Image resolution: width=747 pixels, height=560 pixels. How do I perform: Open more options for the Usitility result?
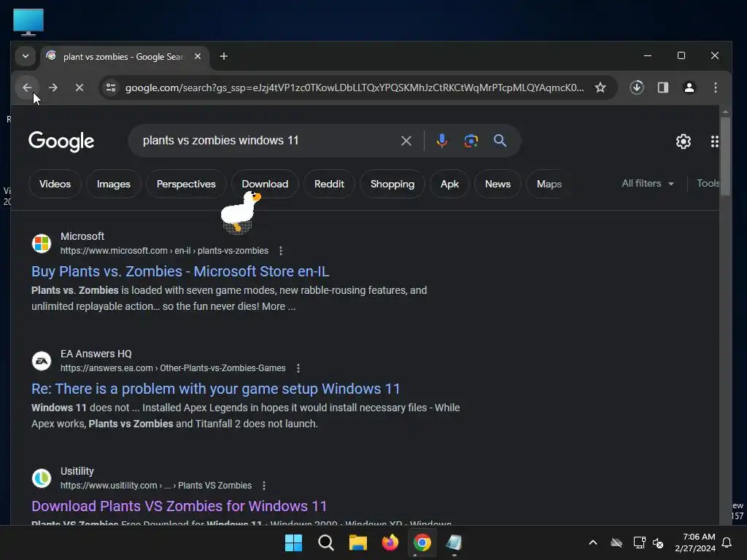coord(264,485)
